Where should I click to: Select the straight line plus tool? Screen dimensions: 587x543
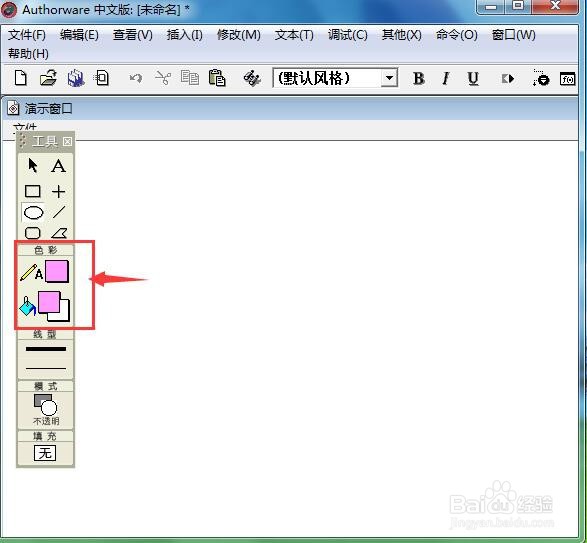click(58, 191)
